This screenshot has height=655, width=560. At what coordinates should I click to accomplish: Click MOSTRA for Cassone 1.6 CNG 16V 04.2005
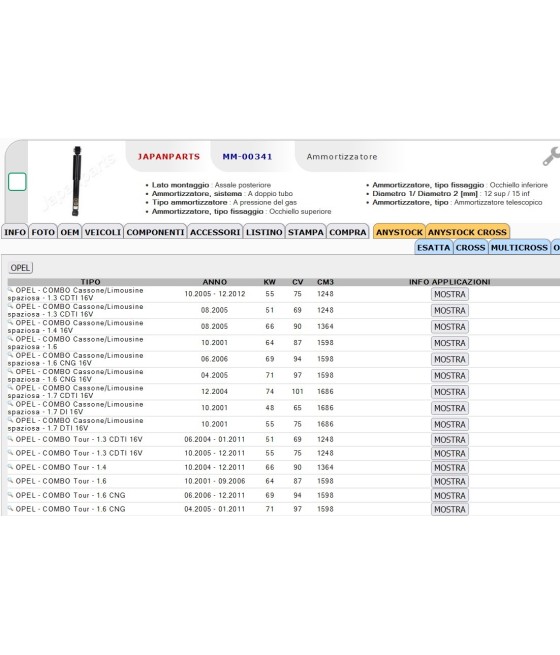pos(450,376)
